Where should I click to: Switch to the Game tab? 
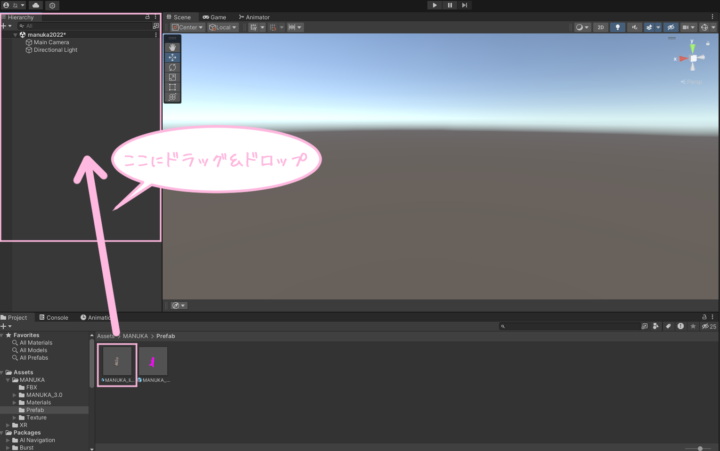point(214,17)
